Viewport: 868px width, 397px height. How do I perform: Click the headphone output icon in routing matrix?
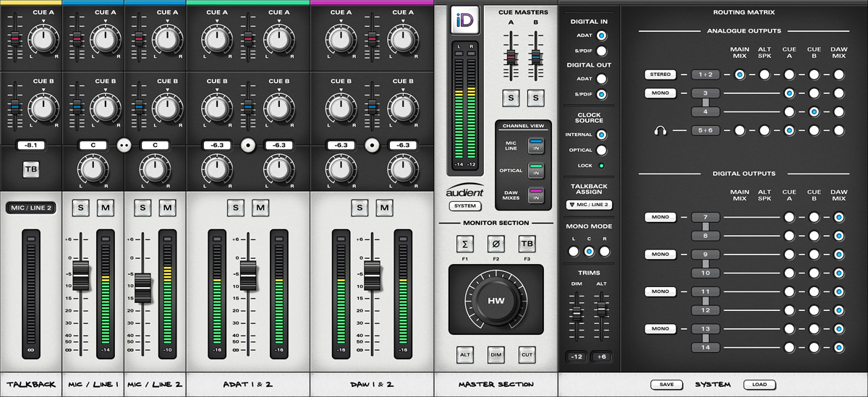coord(659,131)
